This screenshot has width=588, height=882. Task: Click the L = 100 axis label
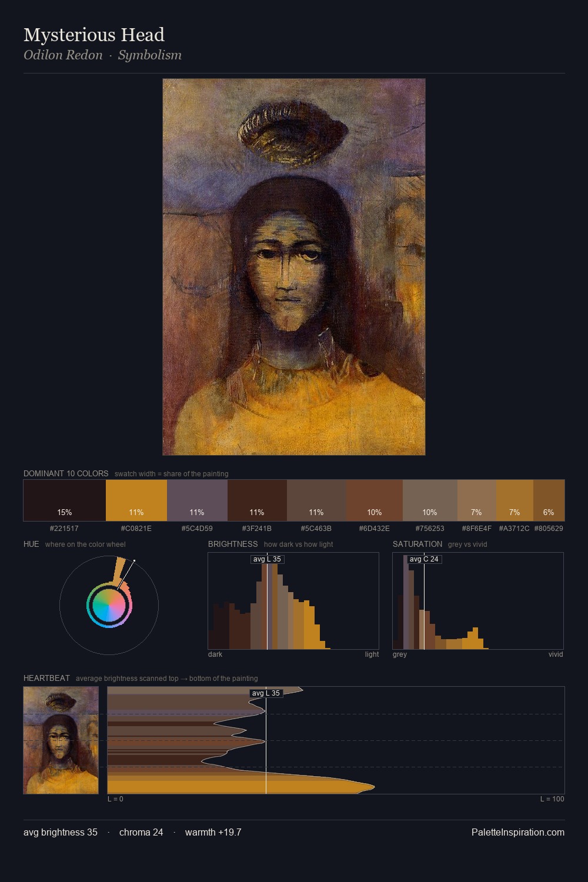tap(552, 799)
